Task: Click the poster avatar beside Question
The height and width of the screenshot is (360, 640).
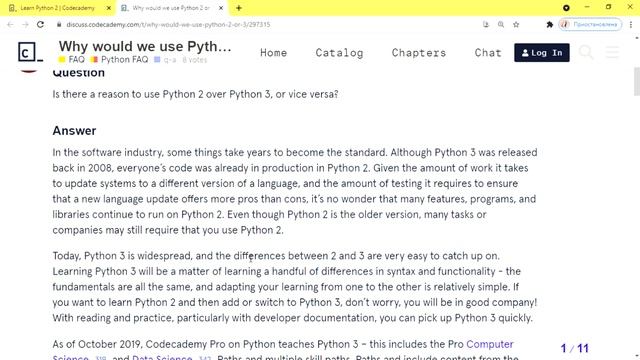Action: (29, 70)
